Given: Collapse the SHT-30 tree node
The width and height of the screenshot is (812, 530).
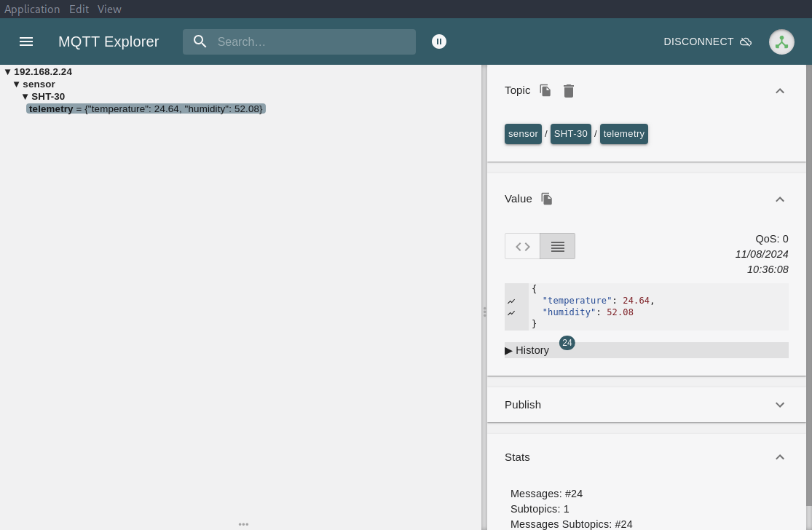Looking at the screenshot, I should (25, 97).
